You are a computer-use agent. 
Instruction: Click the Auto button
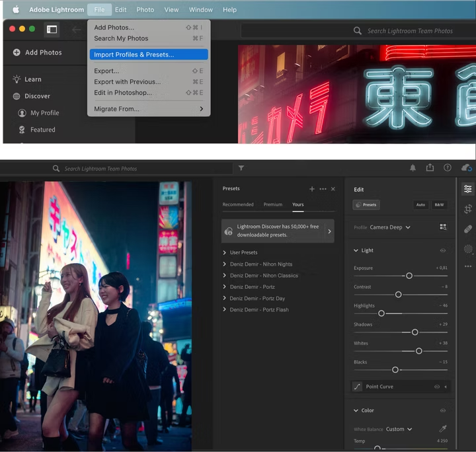(420, 205)
